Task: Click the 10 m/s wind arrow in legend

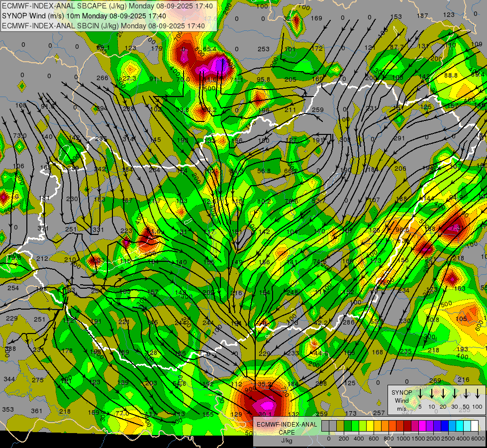Action: (x=432, y=394)
